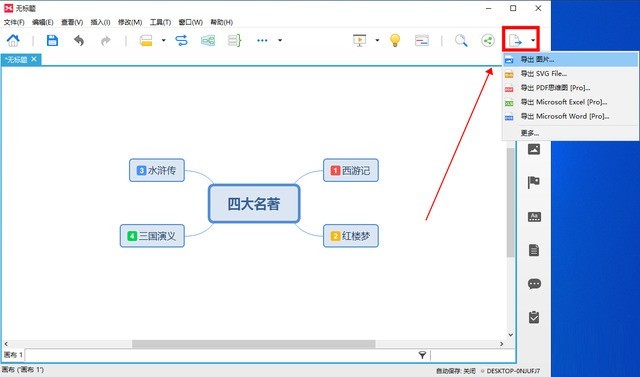This screenshot has width=640, height=377.
Task: Open the topic insert dropdown arrow
Action: tap(163, 40)
